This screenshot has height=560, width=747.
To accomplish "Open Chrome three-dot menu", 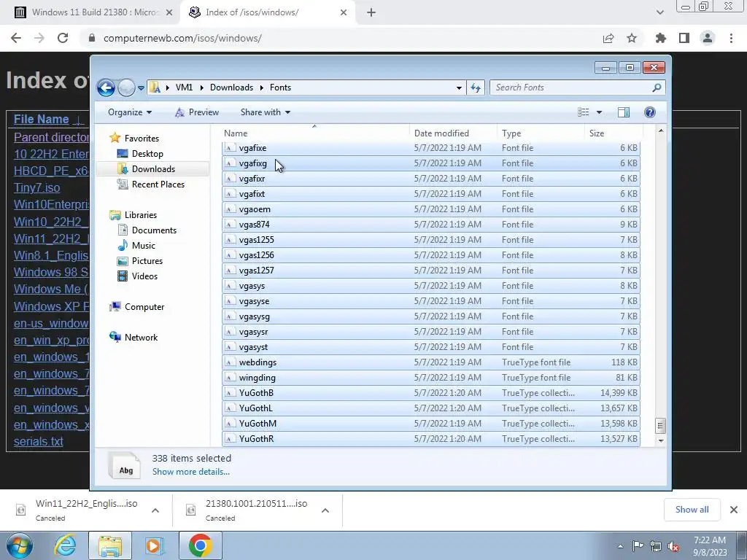I will (x=731, y=38).
